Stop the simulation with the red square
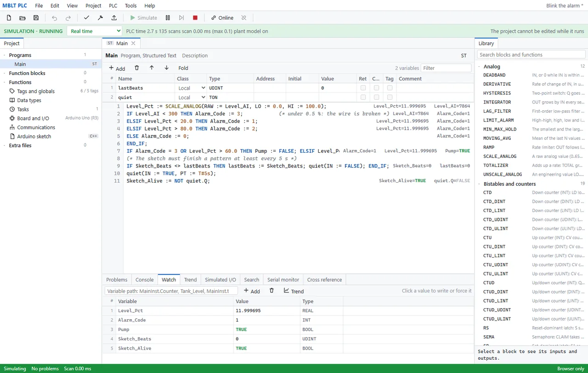Image resolution: width=588 pixels, height=373 pixels. click(x=195, y=18)
